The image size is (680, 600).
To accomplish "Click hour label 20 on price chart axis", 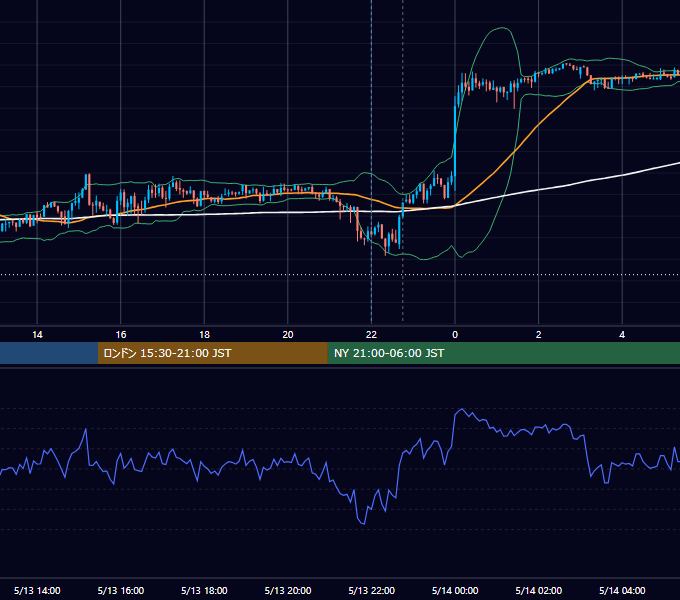I will 288,335.
